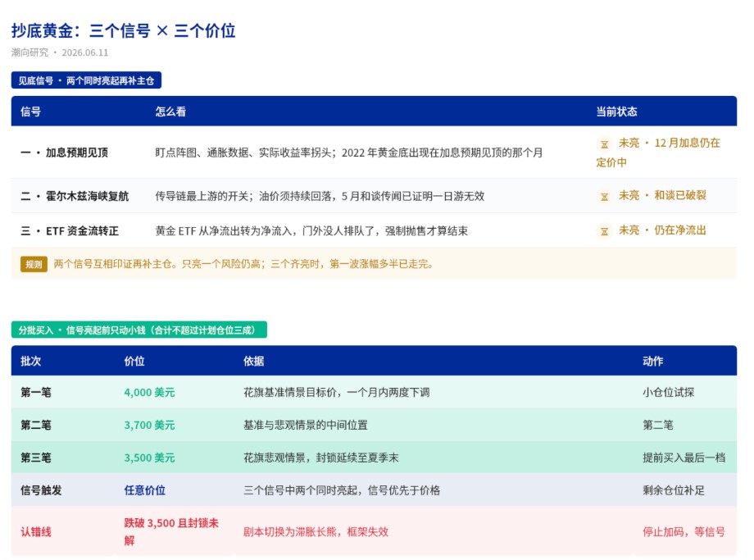Click the 批次 column header
The height and width of the screenshot is (560, 754).
tap(31, 362)
